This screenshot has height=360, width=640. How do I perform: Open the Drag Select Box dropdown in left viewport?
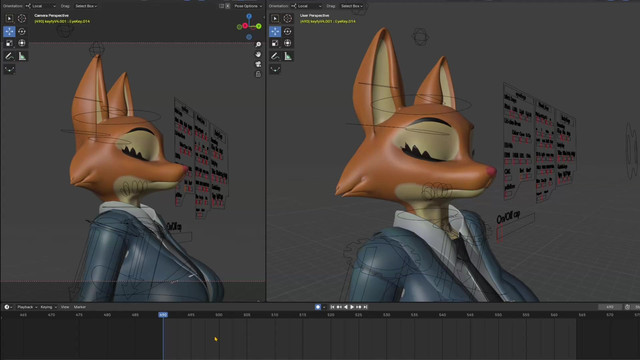(86, 6)
